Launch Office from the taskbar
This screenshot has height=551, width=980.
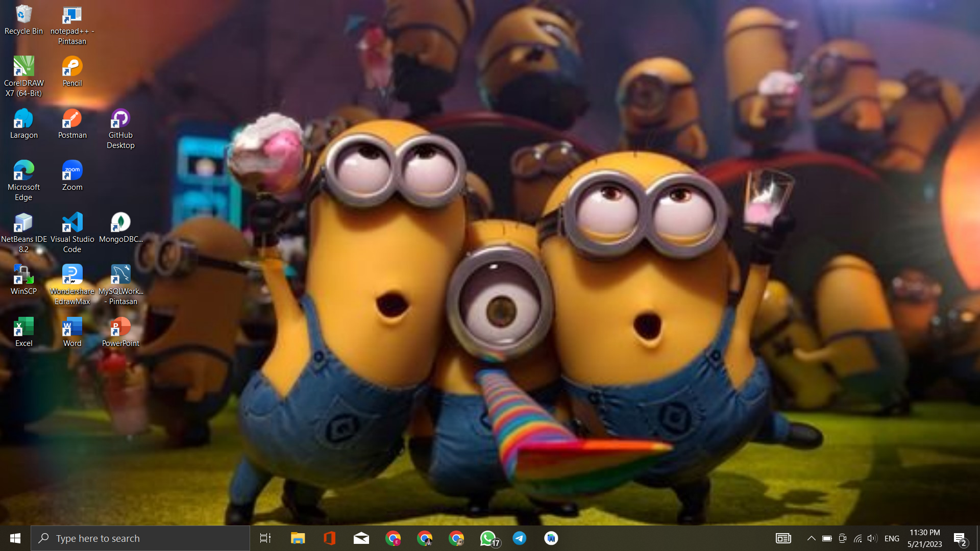[329, 538]
